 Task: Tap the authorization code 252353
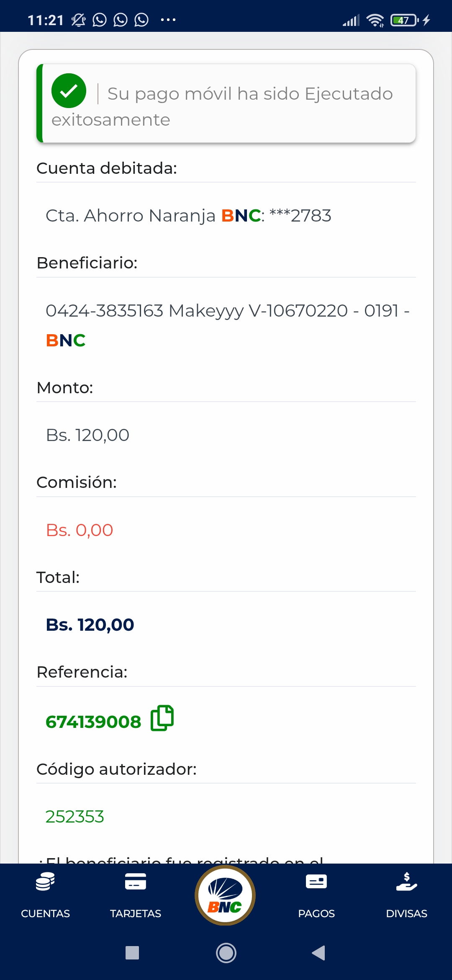coord(75,817)
